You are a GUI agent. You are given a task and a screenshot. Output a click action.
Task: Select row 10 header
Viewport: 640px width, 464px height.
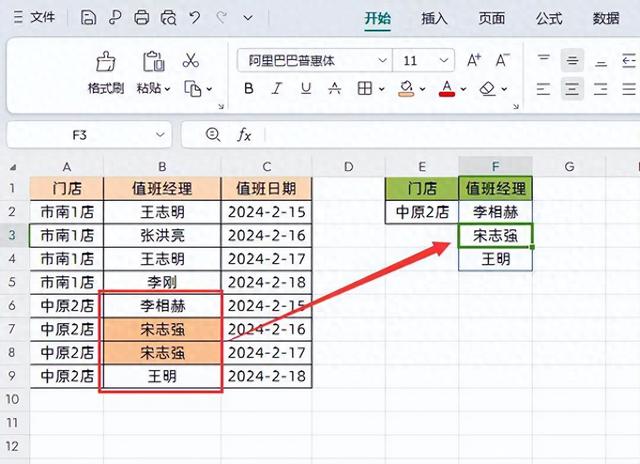point(12,399)
